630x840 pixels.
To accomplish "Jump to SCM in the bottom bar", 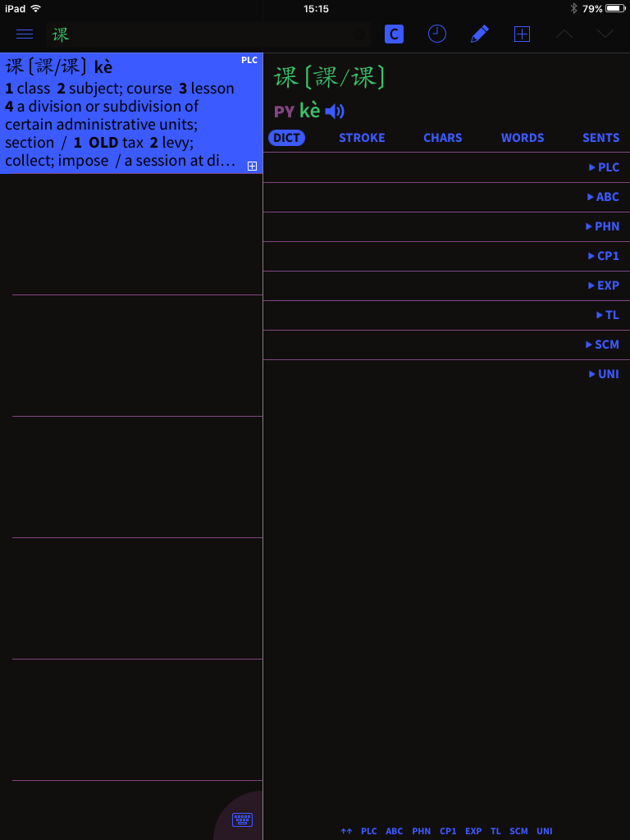I will pyautogui.click(x=518, y=832).
